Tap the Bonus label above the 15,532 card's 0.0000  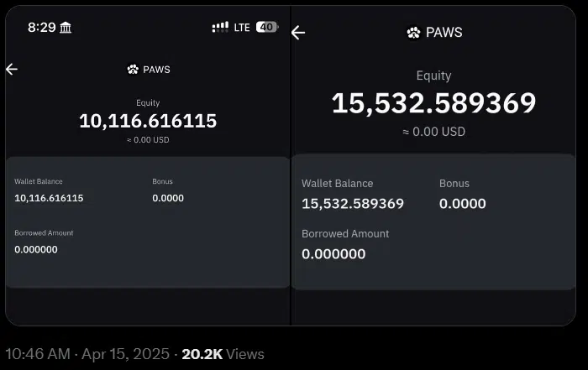(x=454, y=183)
